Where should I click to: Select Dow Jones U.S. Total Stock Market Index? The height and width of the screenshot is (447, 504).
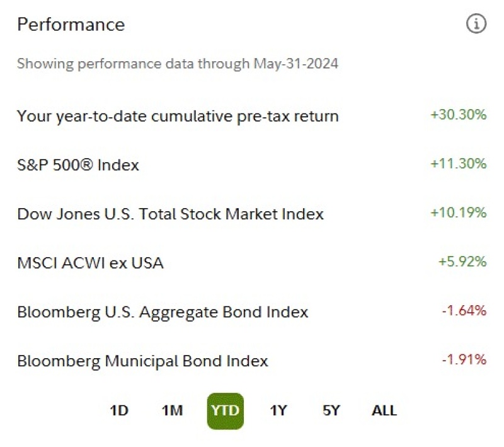click(x=170, y=214)
